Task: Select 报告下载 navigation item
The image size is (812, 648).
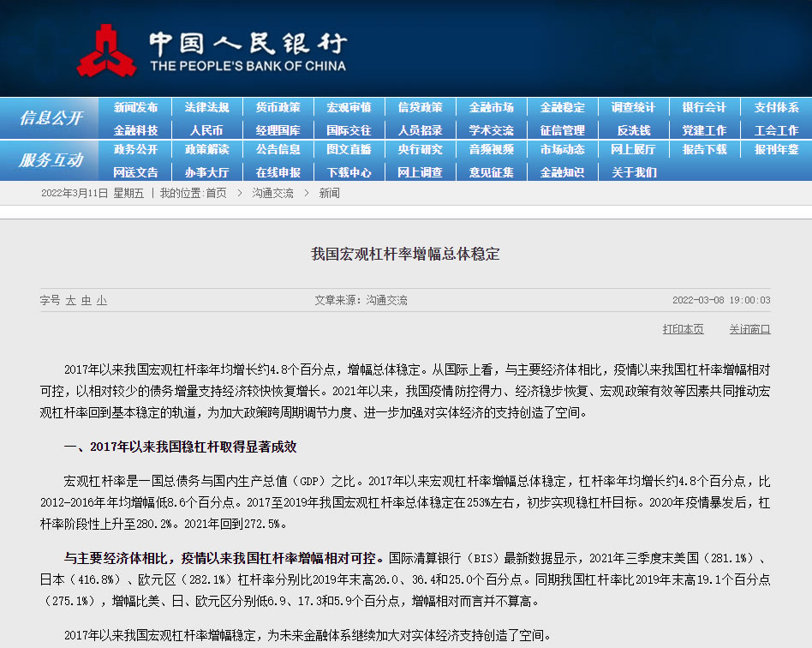Action: pos(704,150)
